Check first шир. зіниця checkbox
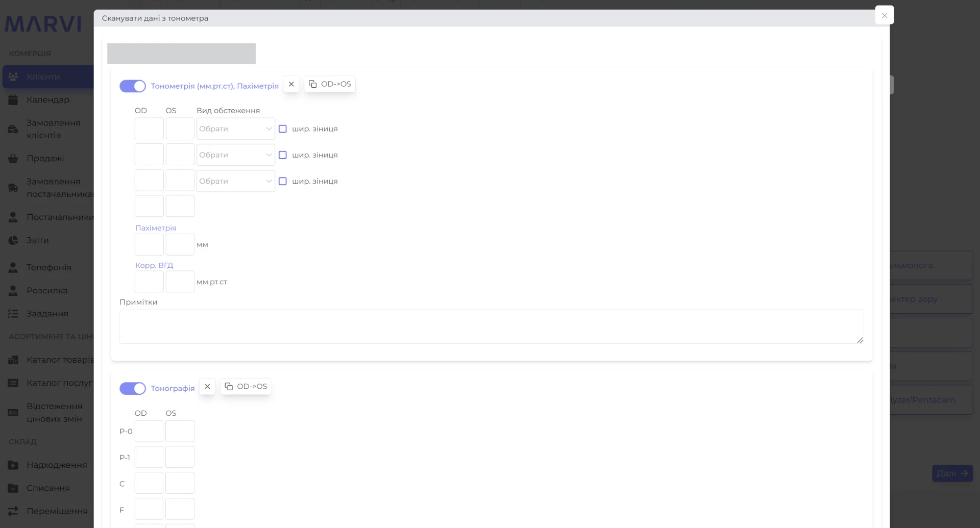The height and width of the screenshot is (528, 980). 283,129
